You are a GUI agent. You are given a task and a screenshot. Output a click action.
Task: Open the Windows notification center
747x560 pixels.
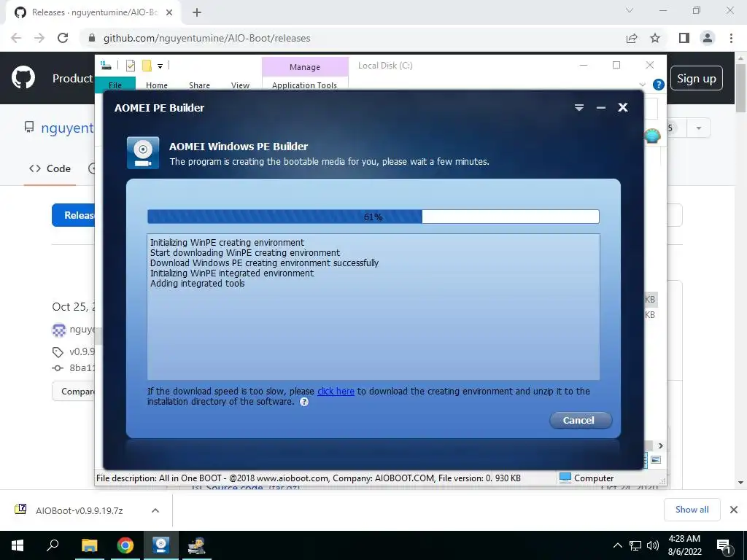[724, 546]
